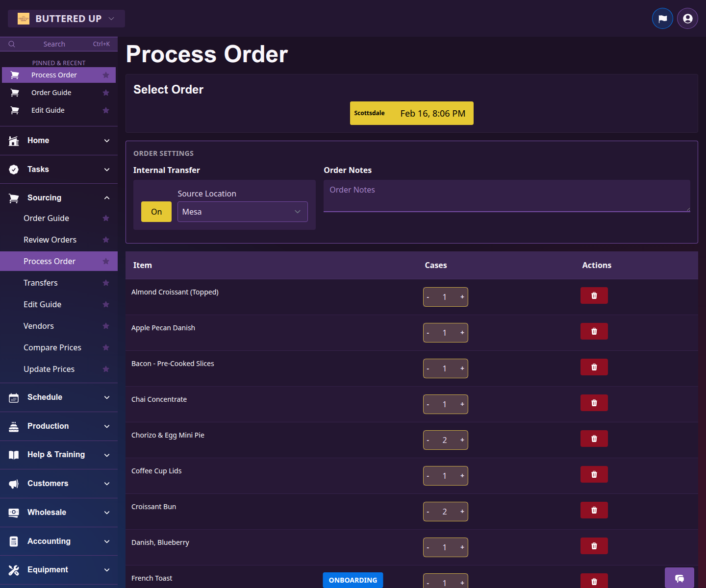This screenshot has width=706, height=588.
Task: Open the BUTTERED UP workspace dropdown
Action: pyautogui.click(x=66, y=18)
